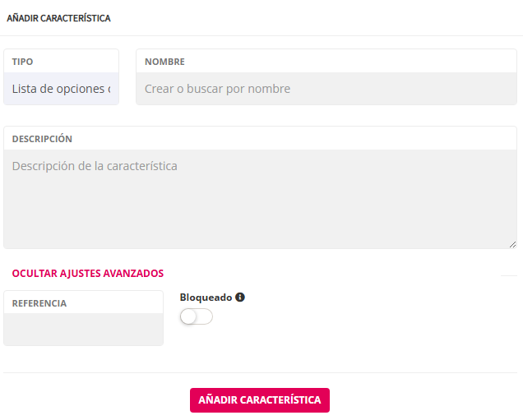Click the TIPO field label

[x=23, y=62]
